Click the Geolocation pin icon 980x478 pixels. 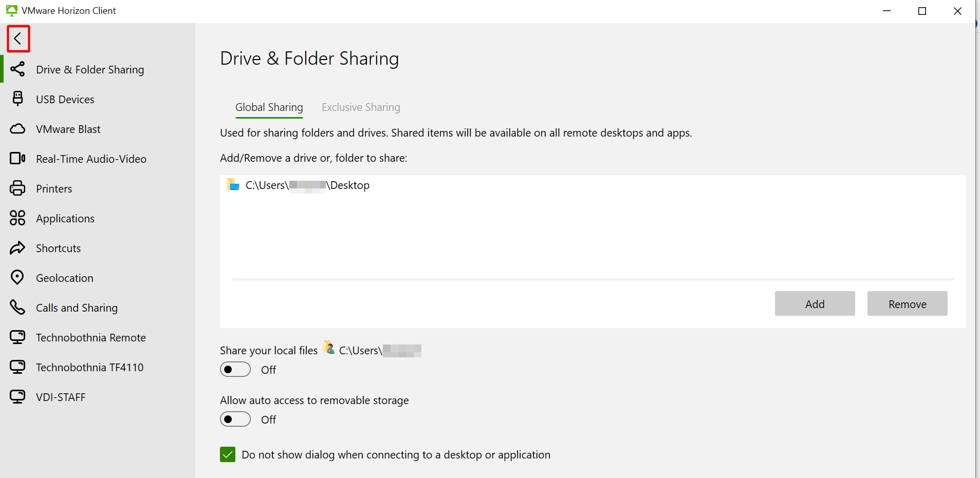(x=17, y=277)
